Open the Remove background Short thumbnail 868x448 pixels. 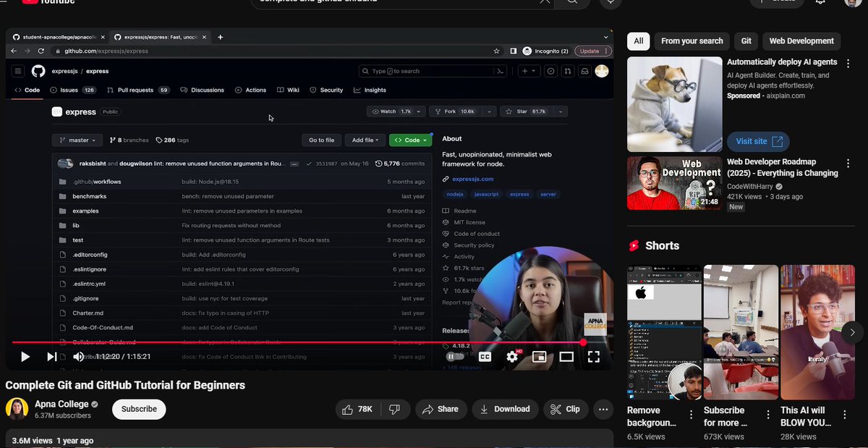click(665, 332)
